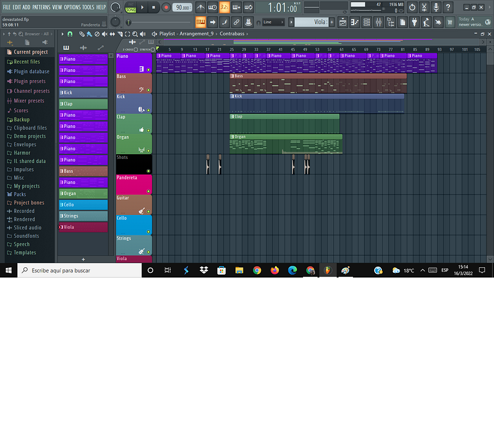The image size is (494, 448).
Task: Select the playlist Slip tool
Action: pos(112,34)
